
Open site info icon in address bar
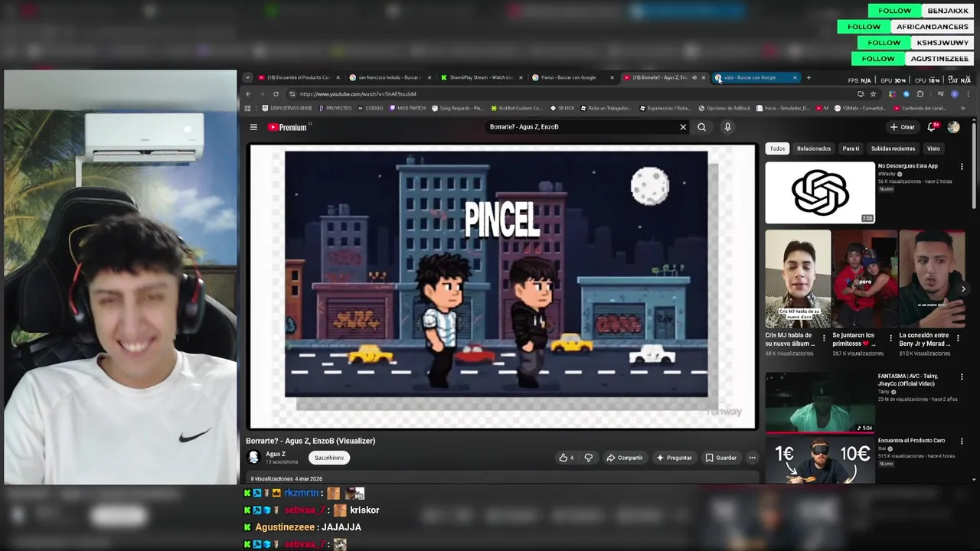click(292, 94)
